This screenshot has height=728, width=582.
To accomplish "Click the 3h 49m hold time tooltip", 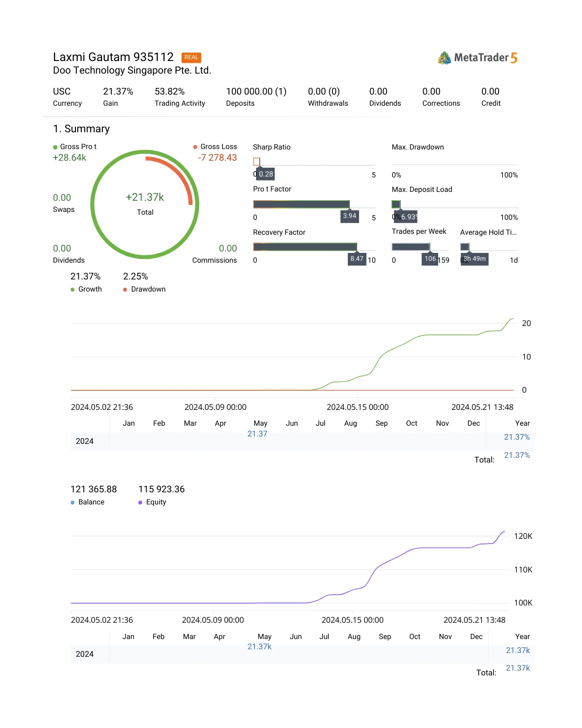I will pos(474,259).
